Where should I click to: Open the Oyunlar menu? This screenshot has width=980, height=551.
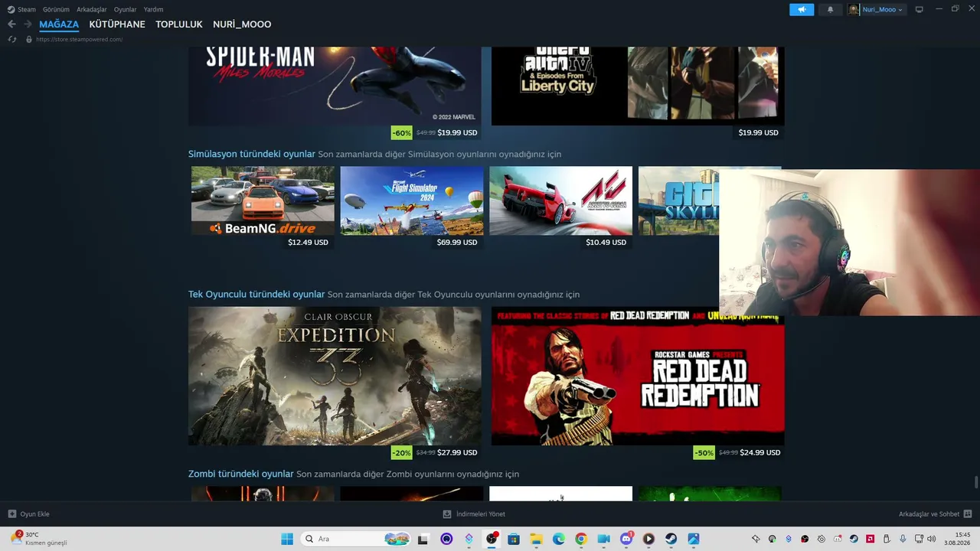[126, 9]
